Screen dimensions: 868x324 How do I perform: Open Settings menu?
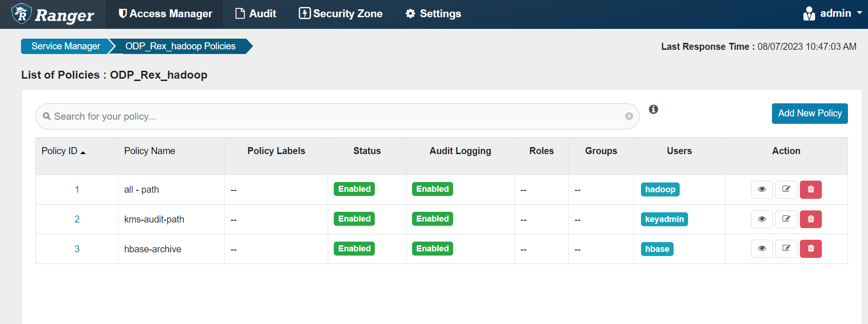tap(433, 14)
